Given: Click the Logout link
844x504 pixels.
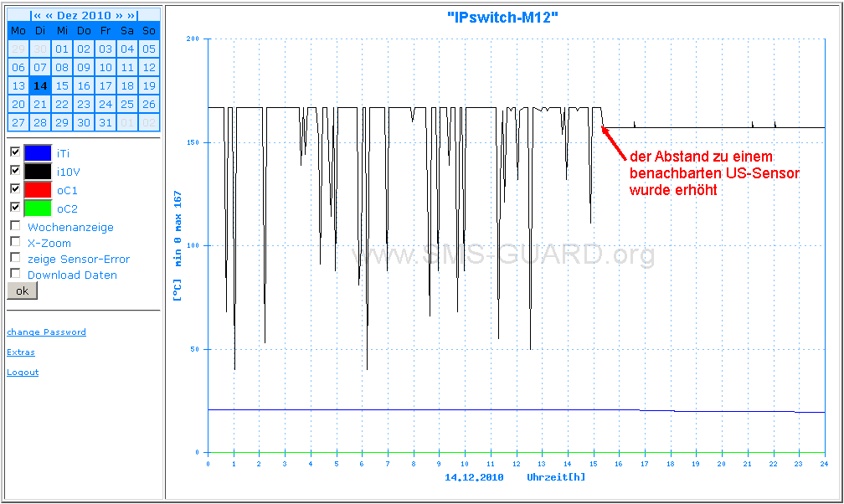Looking at the screenshot, I should click(x=23, y=372).
